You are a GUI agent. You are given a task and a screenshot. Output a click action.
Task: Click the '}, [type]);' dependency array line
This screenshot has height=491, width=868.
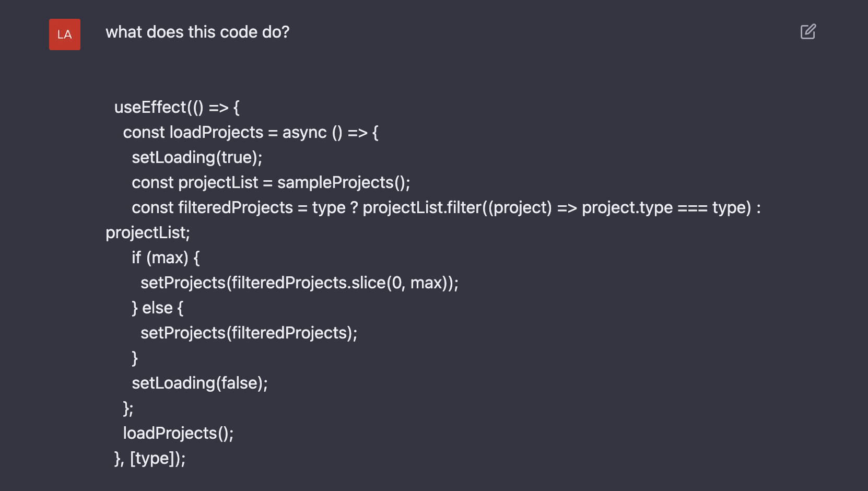(150, 459)
